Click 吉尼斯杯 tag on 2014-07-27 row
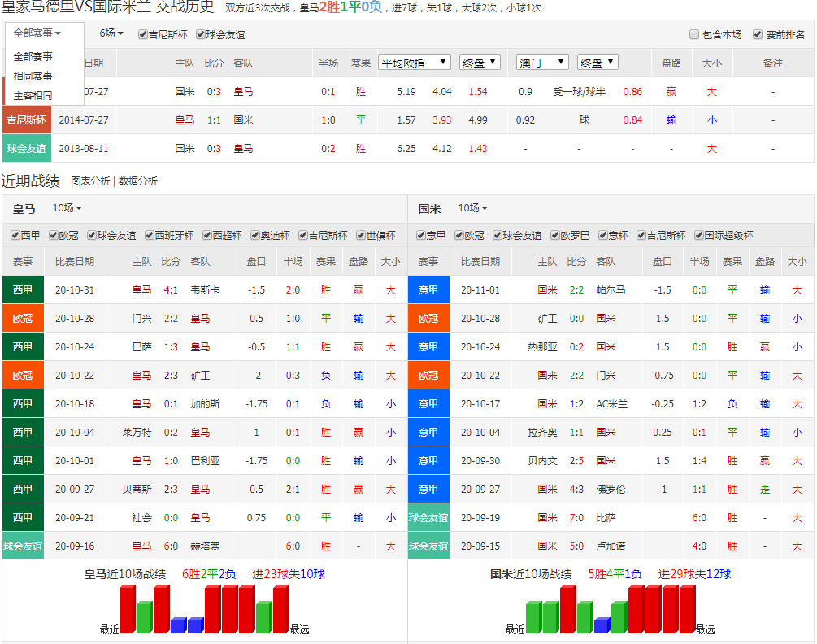817x644 pixels. pyautogui.click(x=27, y=120)
